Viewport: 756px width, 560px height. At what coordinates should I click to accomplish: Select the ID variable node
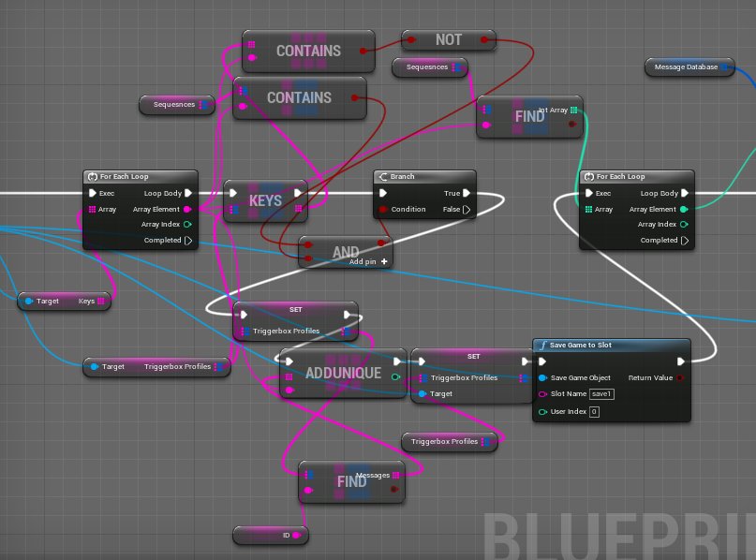click(271, 535)
